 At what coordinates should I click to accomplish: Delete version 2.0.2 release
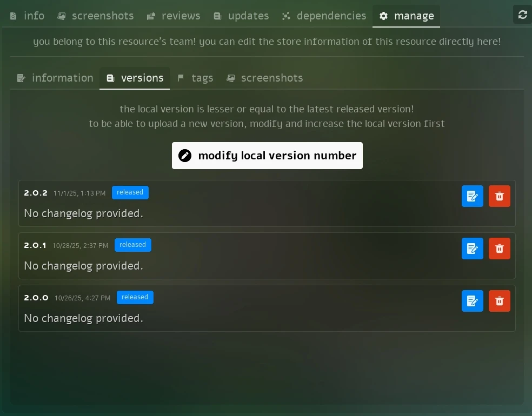[499, 196]
